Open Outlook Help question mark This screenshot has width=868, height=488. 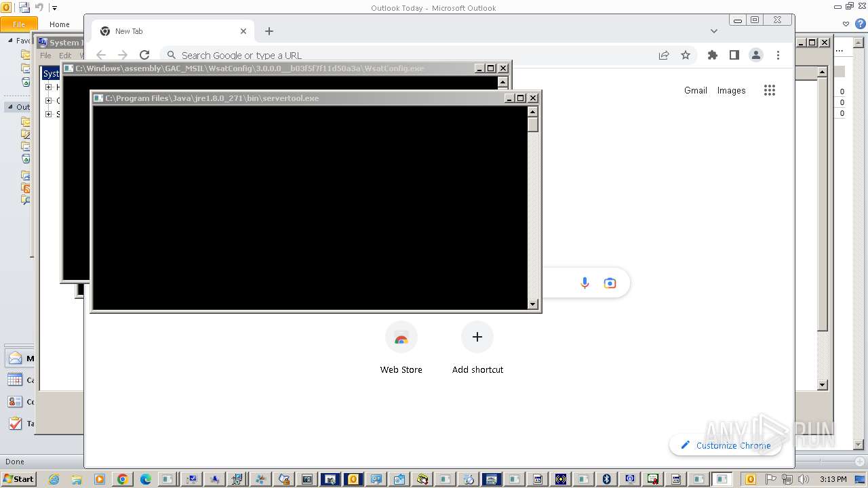pyautogui.click(x=861, y=24)
